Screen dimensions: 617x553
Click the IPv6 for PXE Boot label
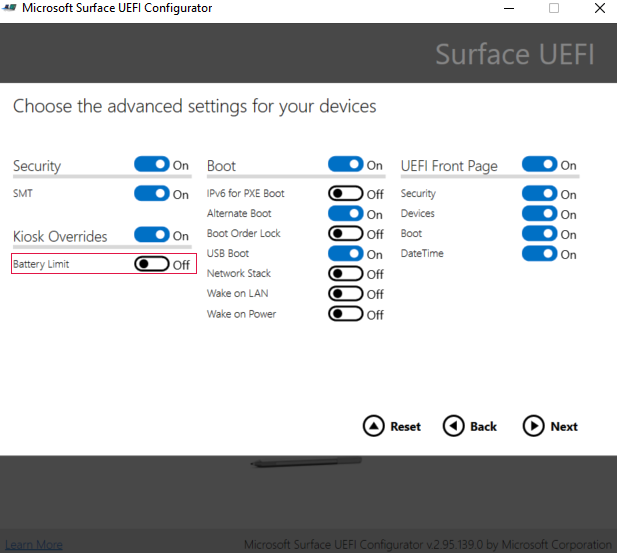[x=246, y=193]
